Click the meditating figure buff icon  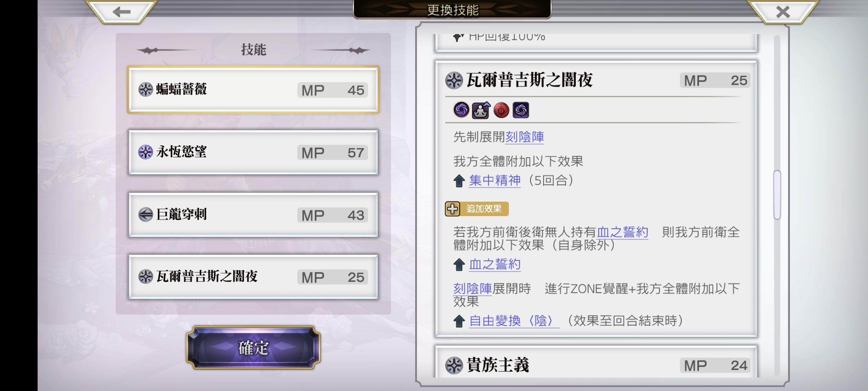pos(481,110)
